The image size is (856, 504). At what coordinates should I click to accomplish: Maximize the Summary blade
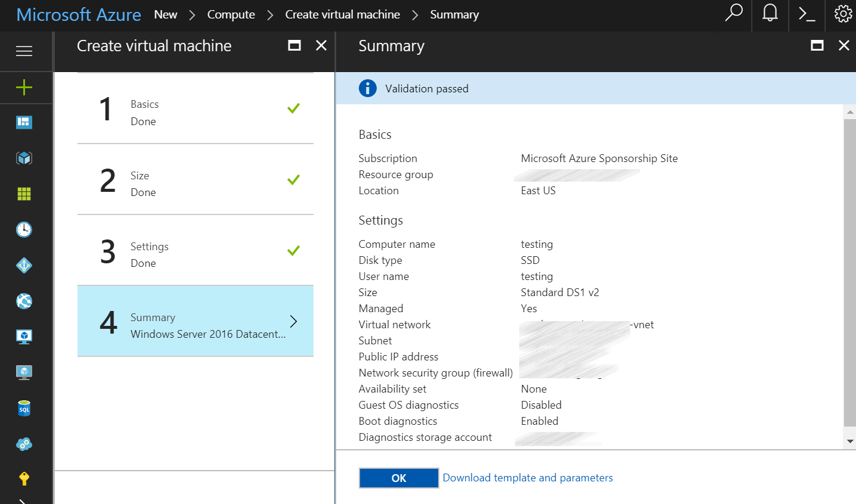point(817,45)
